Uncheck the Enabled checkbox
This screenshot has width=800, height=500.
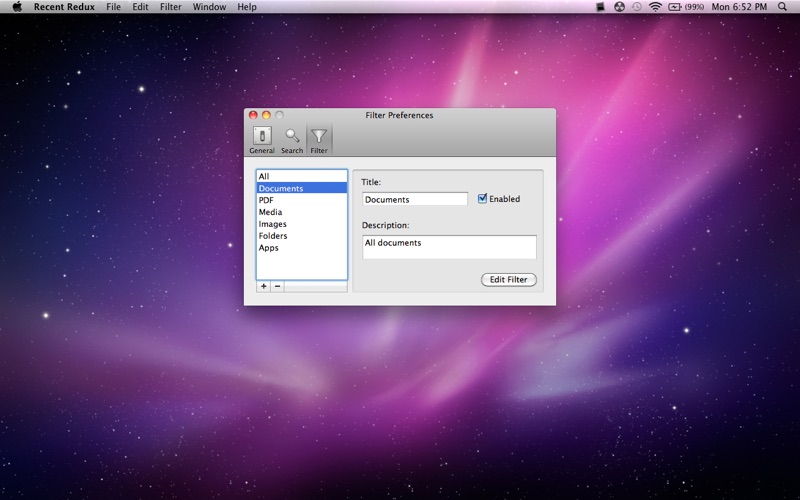click(x=482, y=198)
